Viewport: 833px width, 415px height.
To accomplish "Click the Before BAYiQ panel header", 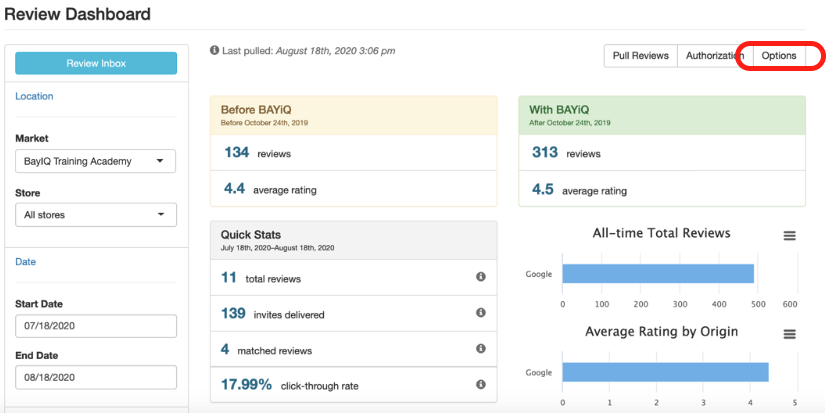I will [354, 115].
